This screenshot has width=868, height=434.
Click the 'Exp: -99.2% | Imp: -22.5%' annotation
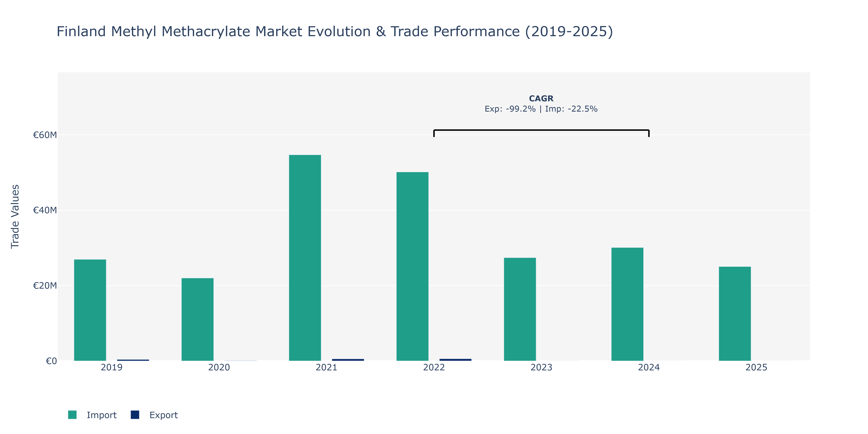(x=541, y=109)
